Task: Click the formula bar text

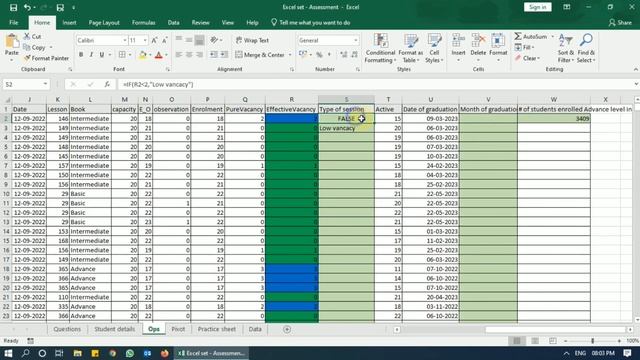Action: point(158,84)
